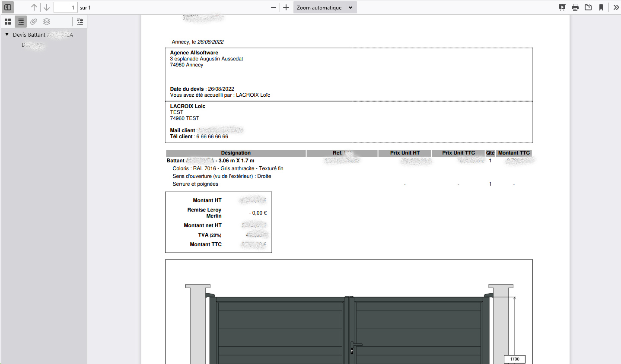Open the Zoom automatique dropdown

(325, 7)
